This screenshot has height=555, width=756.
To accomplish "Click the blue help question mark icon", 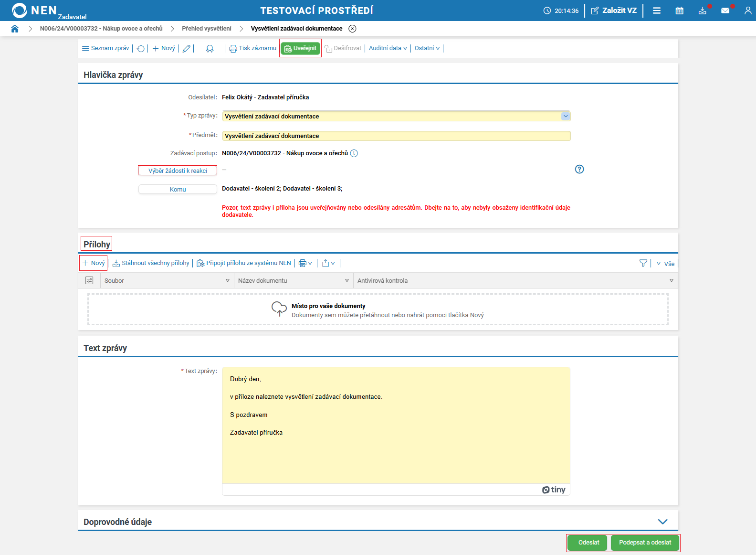I will coord(579,169).
